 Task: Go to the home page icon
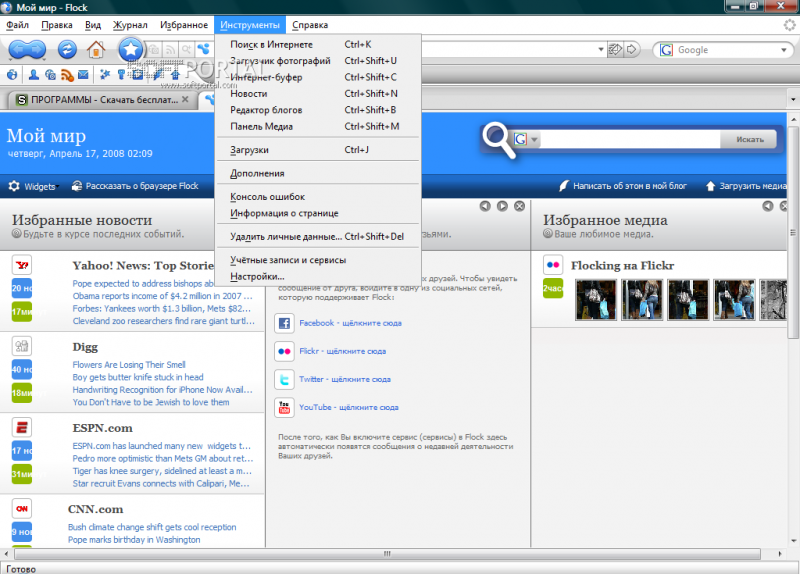point(95,49)
